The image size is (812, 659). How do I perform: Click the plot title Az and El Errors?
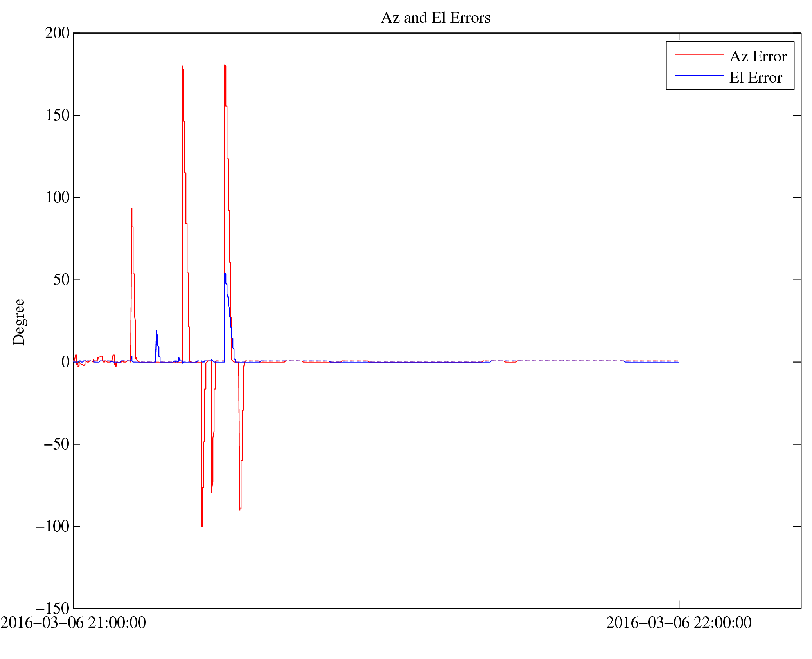click(436, 18)
